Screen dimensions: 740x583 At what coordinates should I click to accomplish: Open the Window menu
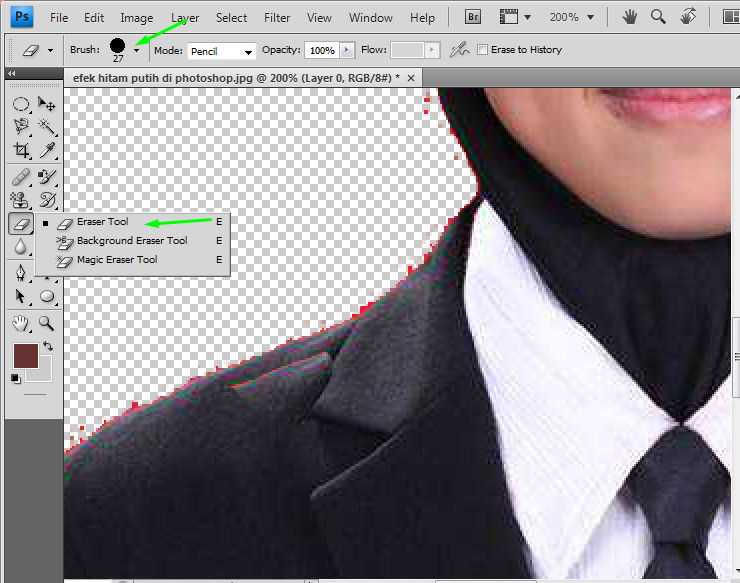coord(370,18)
